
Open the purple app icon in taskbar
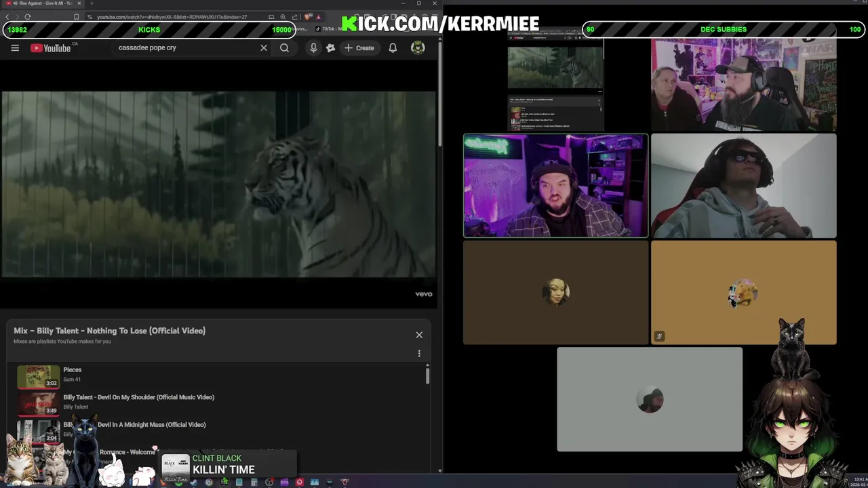coord(284,483)
